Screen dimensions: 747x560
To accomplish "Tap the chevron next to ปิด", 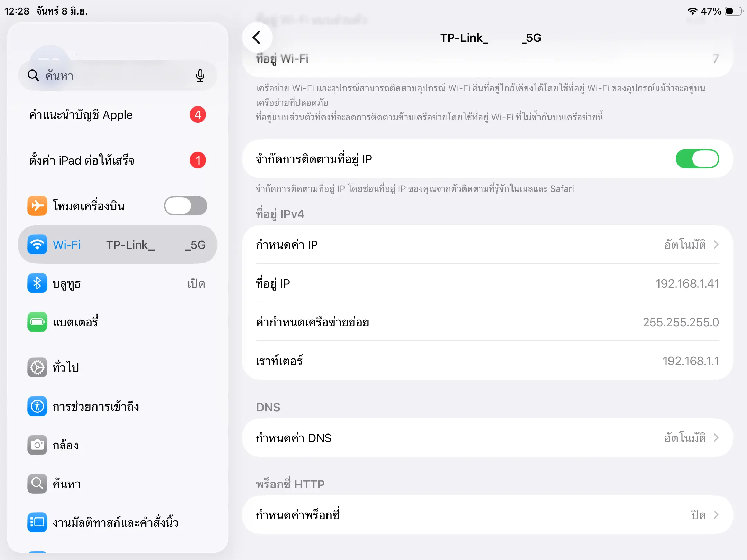I will pyautogui.click(x=716, y=515).
